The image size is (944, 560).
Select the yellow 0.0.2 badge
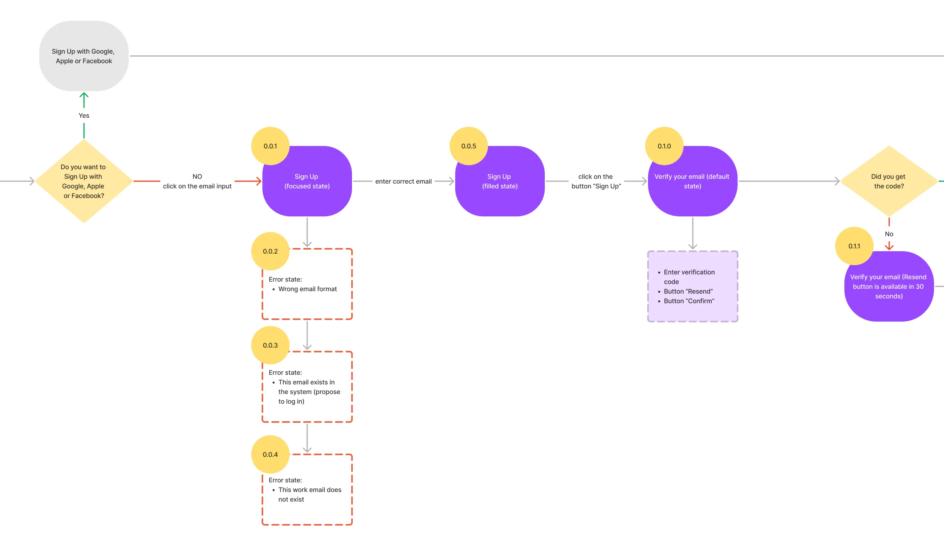270,251
